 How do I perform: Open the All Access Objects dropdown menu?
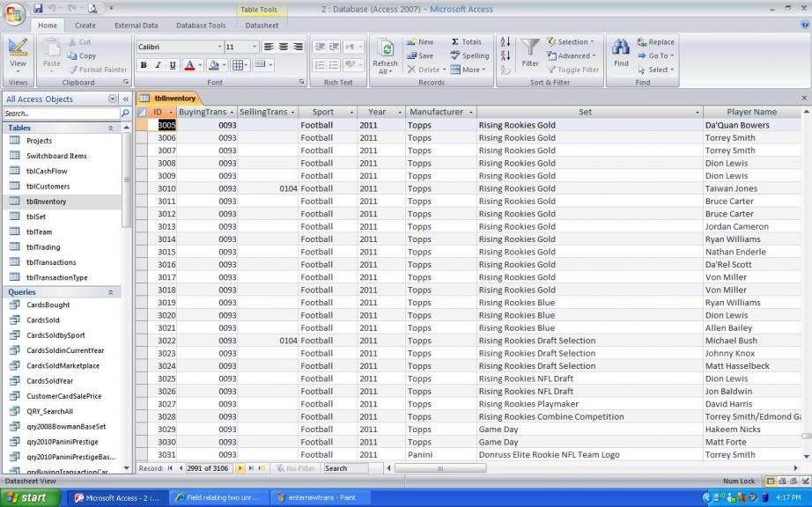[x=113, y=99]
